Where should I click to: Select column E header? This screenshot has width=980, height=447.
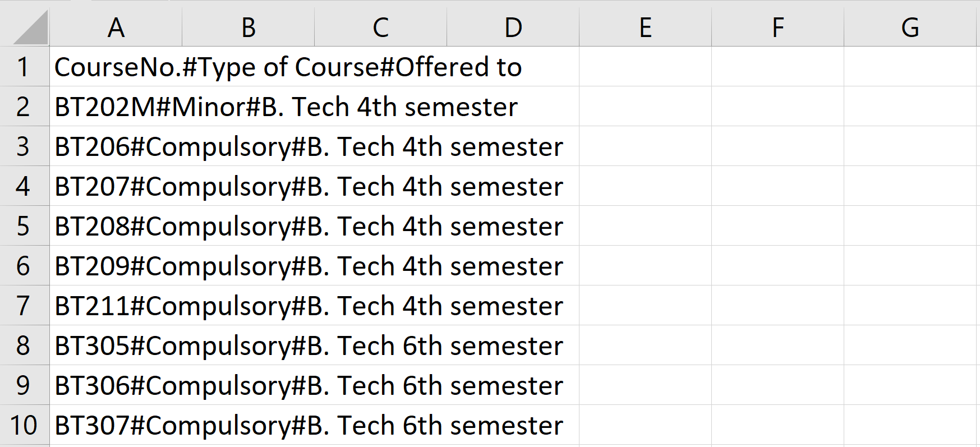tap(645, 26)
